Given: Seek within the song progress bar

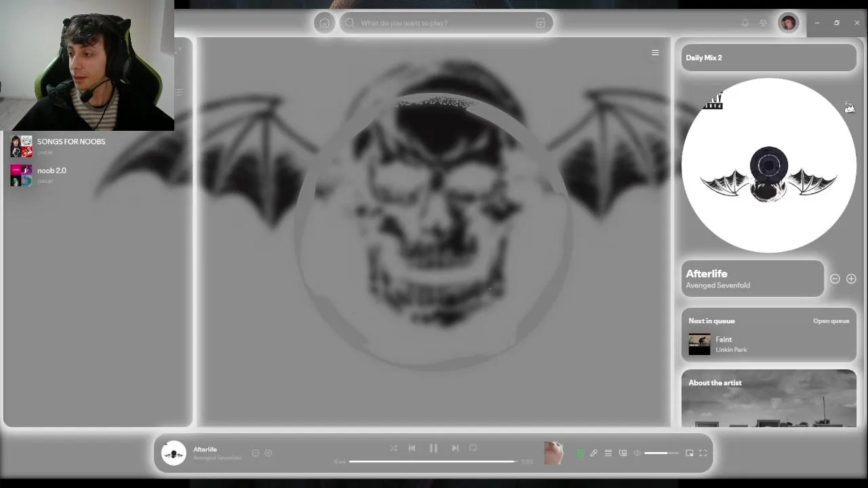Looking at the screenshot, I should (434, 462).
